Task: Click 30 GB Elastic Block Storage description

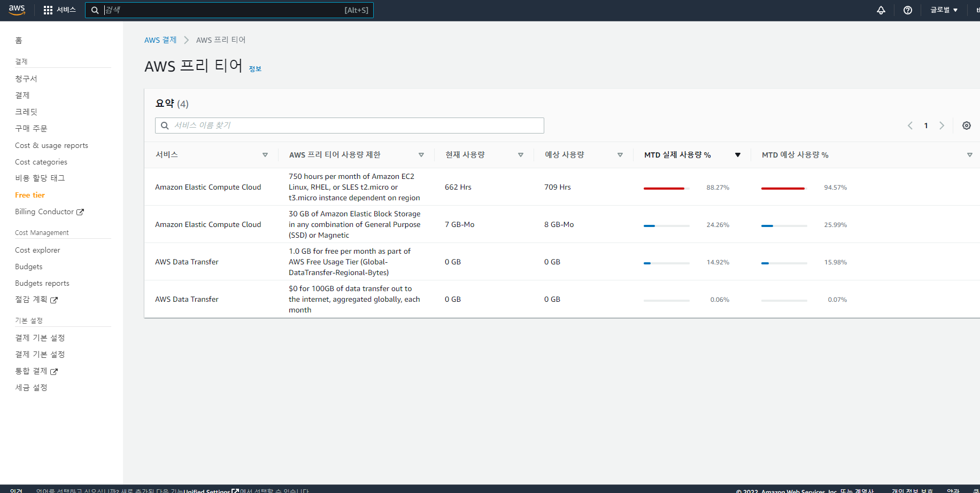Action: coord(354,224)
